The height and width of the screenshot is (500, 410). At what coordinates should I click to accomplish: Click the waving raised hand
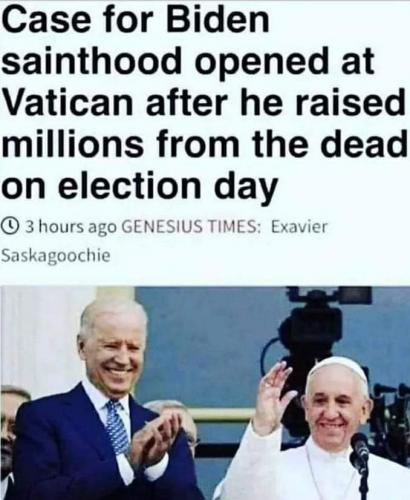(x=275, y=395)
